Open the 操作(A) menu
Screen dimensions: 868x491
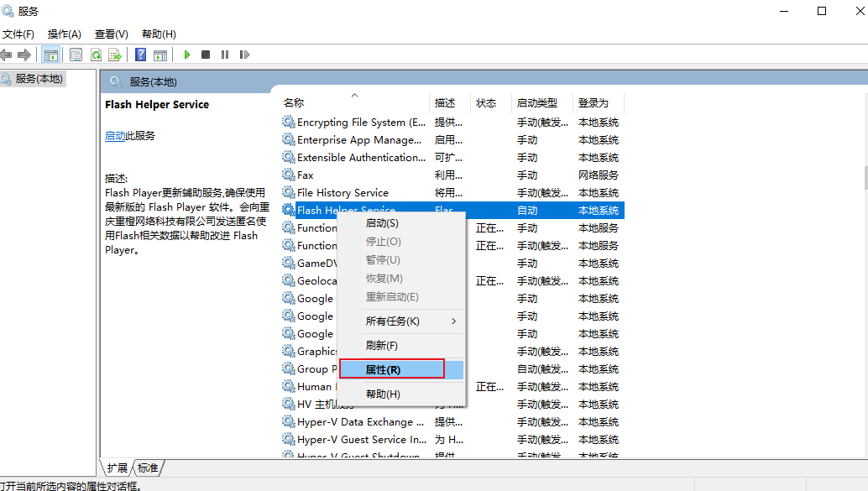point(64,34)
